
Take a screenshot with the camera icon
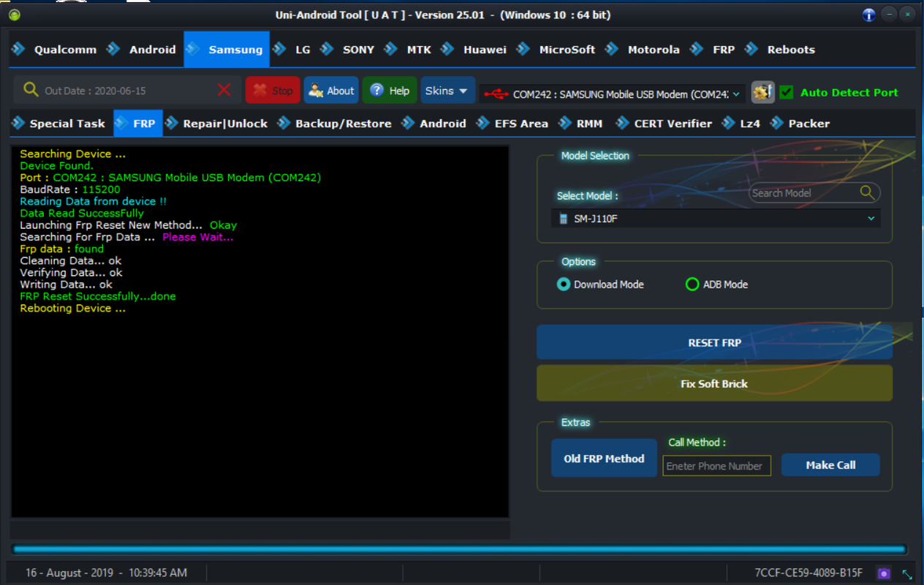(x=885, y=573)
